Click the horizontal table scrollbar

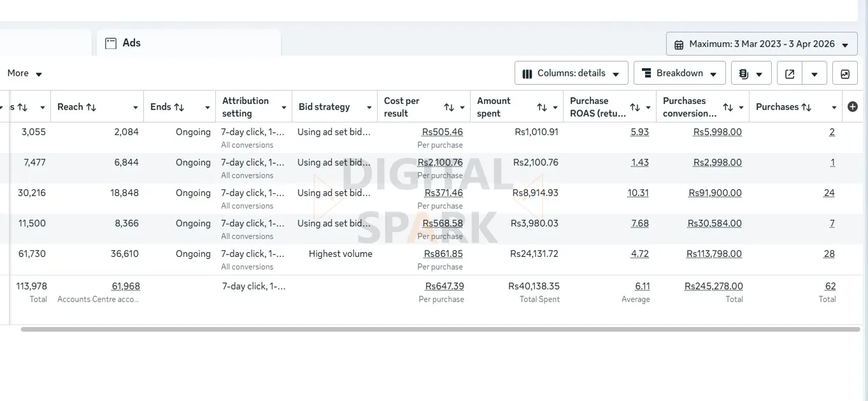tap(439, 330)
